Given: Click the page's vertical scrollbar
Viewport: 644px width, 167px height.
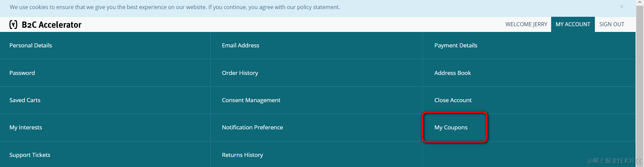Looking at the screenshot, I should [x=640, y=84].
